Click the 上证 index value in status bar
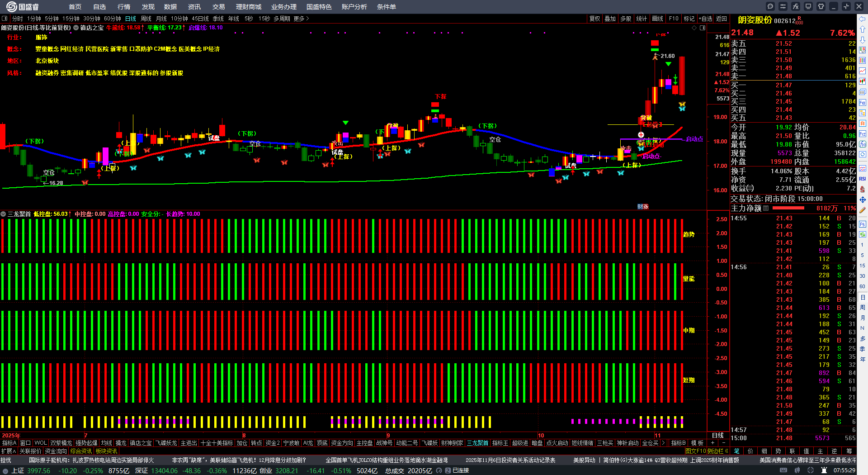The image size is (868, 475). coord(38,470)
